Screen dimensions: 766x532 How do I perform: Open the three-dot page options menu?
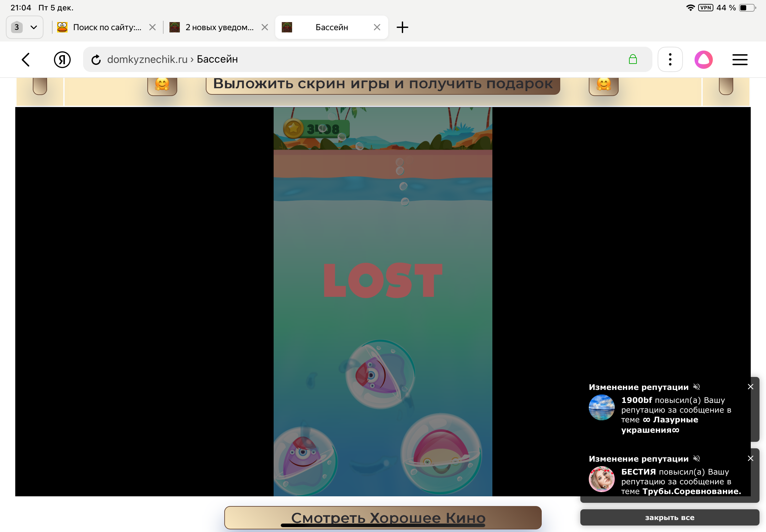[x=670, y=60]
